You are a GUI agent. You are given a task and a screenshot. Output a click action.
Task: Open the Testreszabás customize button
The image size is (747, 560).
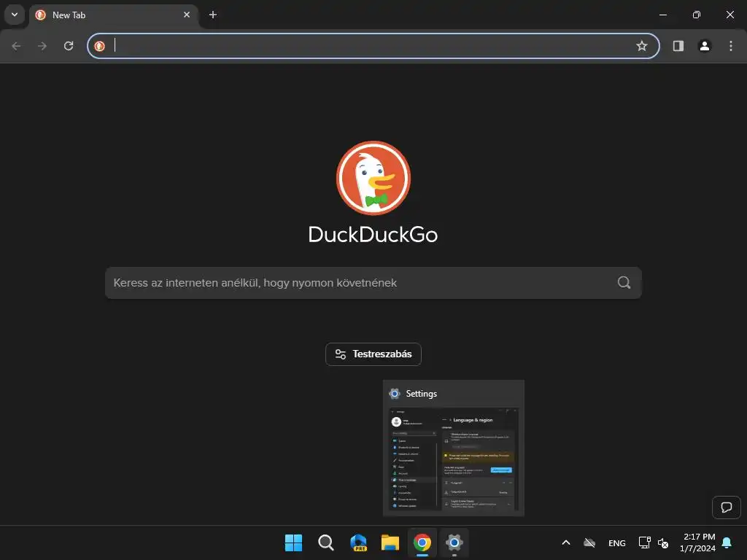click(x=373, y=354)
